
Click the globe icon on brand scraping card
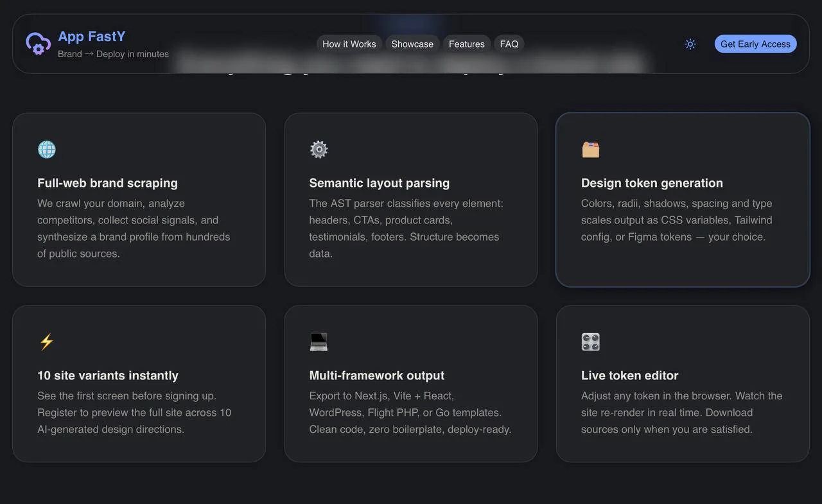tap(47, 150)
